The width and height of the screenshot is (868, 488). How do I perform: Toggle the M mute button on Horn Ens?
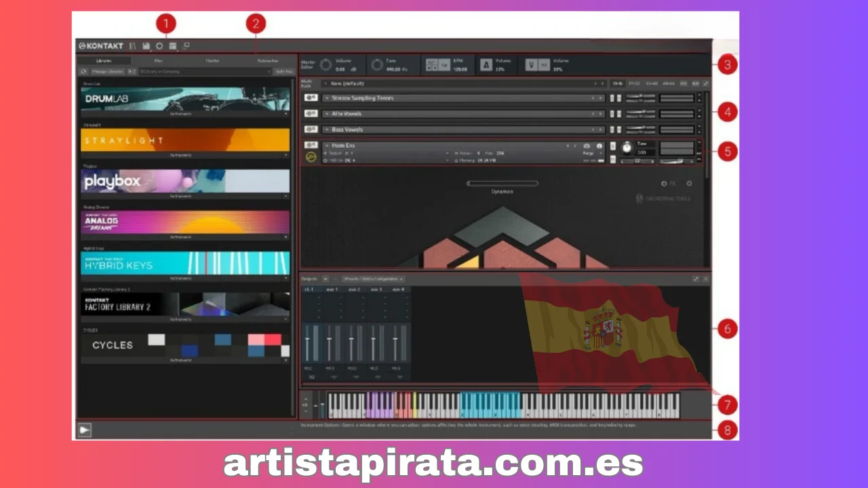point(613,159)
